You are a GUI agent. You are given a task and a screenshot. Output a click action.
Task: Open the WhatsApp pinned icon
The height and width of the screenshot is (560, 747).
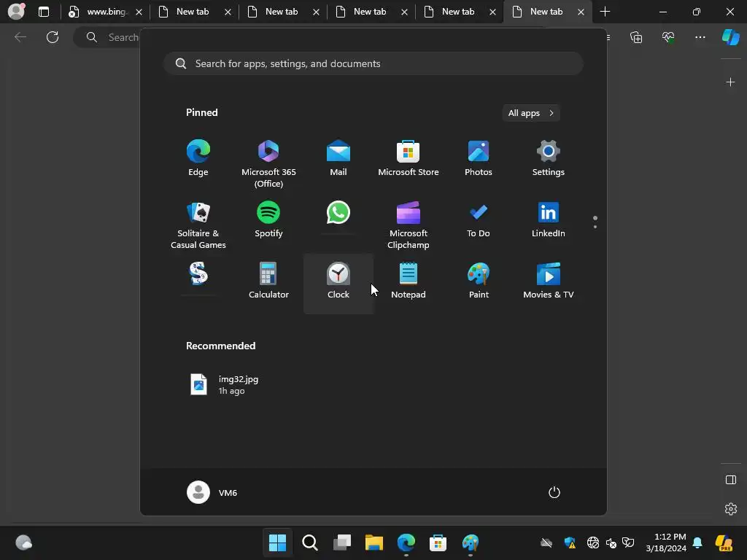pyautogui.click(x=338, y=213)
